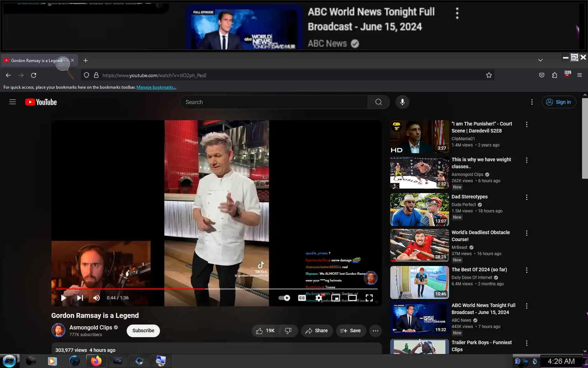Open more actions ellipsis below video
The image size is (588, 368).
pyautogui.click(x=376, y=331)
